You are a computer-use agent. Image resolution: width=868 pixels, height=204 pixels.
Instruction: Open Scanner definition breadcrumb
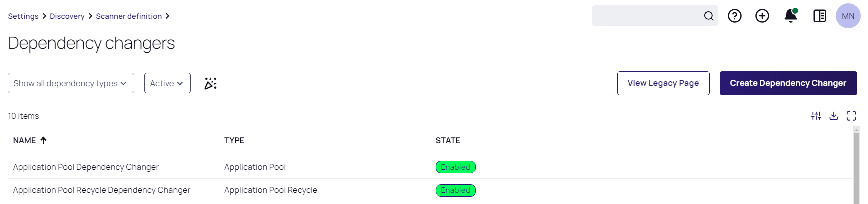point(129,16)
